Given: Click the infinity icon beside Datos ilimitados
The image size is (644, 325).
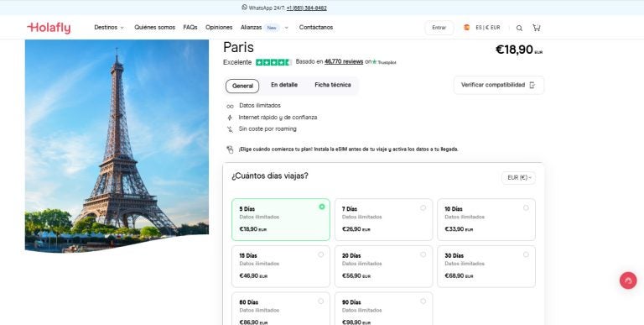Looking at the screenshot, I should point(230,106).
